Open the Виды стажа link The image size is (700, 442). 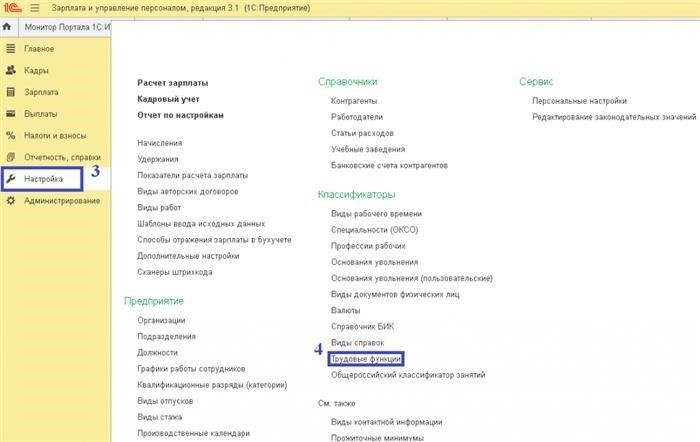click(159, 417)
